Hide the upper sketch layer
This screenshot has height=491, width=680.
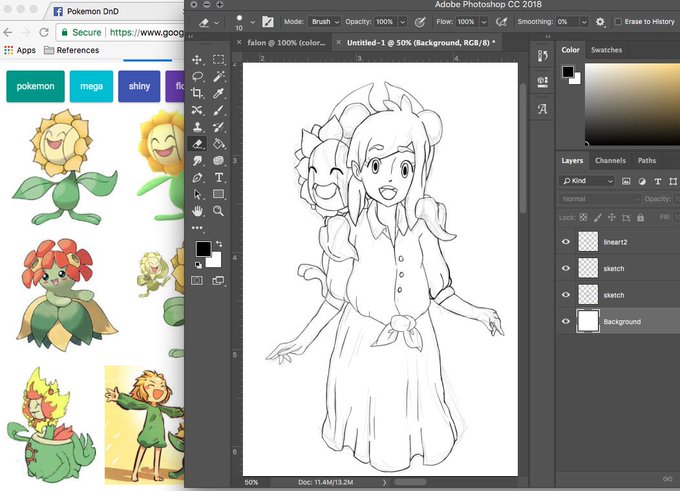pos(566,268)
